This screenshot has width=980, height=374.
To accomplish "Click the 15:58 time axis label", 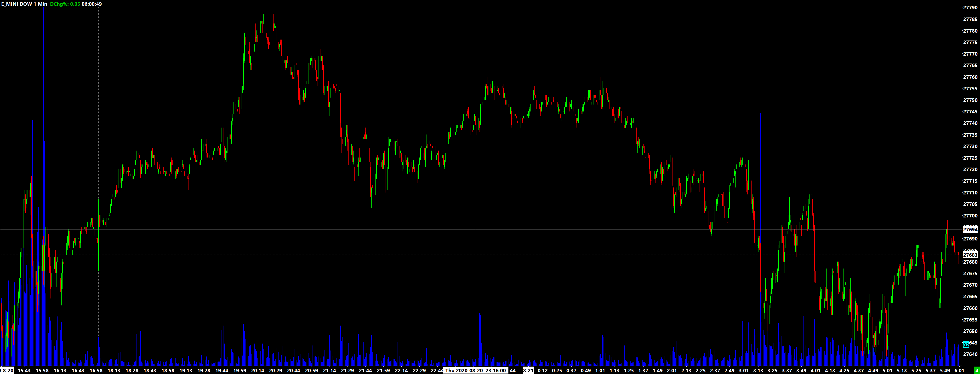I will tap(42, 370).
